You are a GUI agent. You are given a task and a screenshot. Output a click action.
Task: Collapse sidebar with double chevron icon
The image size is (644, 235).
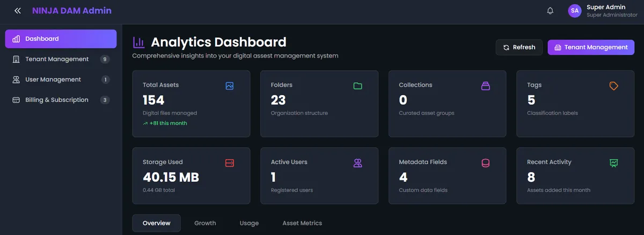tap(18, 11)
